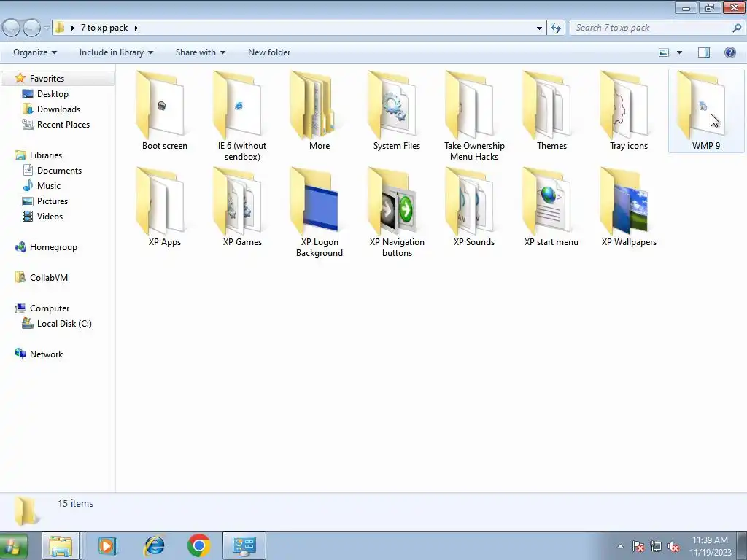Click the Control Panel taskbar icon
The image size is (747, 560).
click(x=244, y=546)
